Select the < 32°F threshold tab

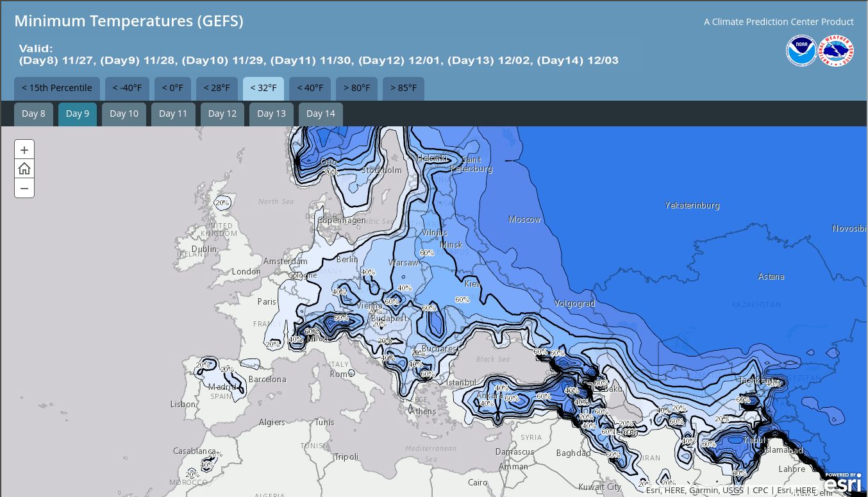[x=263, y=88]
